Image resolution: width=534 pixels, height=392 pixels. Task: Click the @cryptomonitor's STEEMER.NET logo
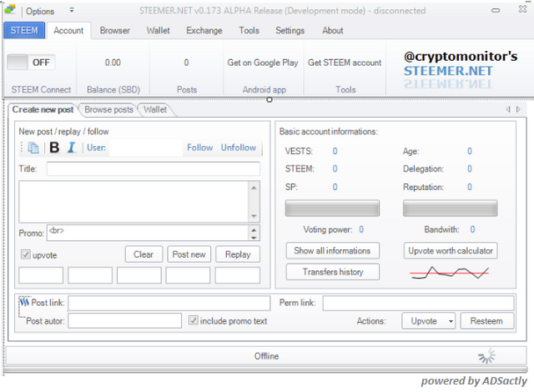(x=460, y=69)
